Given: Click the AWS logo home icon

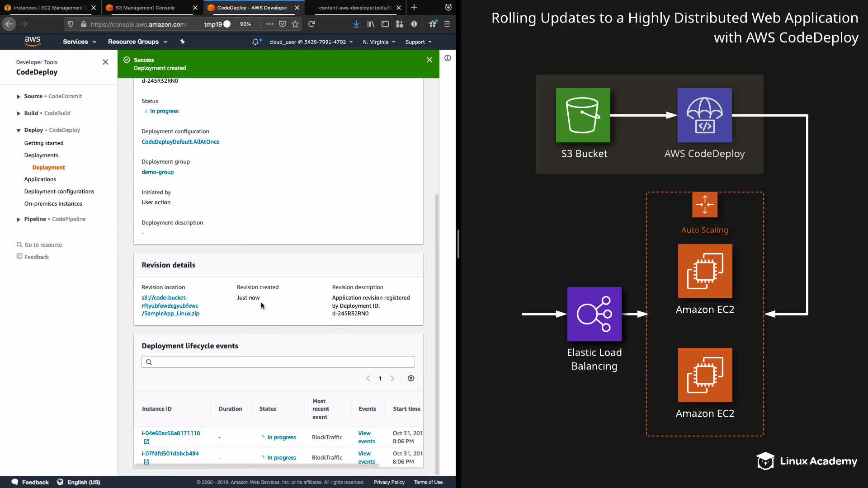Looking at the screenshot, I should (32, 41).
